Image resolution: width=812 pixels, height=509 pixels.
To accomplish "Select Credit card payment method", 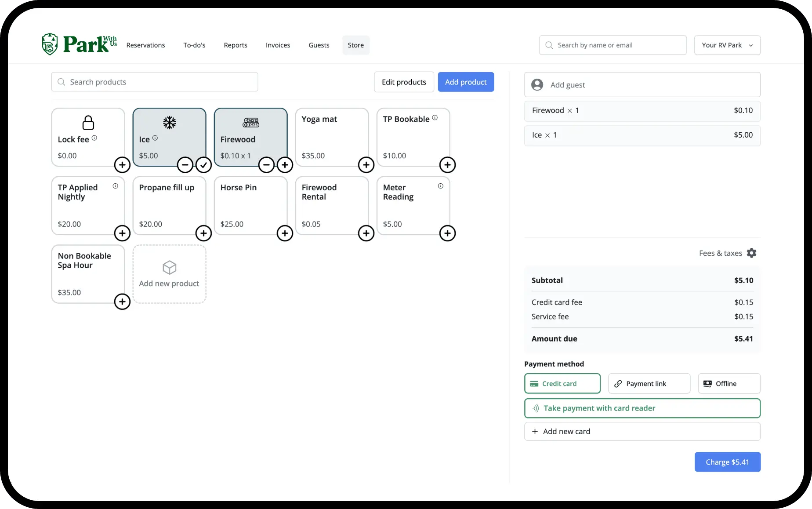I will [562, 383].
